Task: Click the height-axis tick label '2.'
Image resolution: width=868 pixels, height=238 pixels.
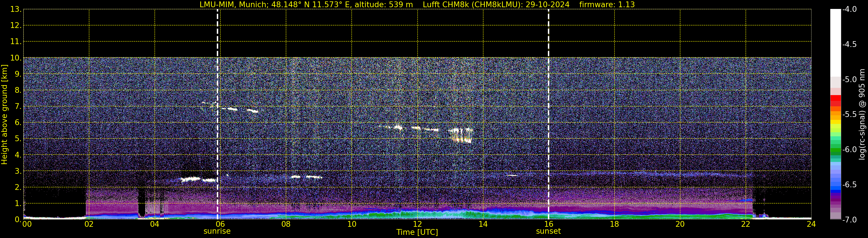Action: tap(18, 188)
